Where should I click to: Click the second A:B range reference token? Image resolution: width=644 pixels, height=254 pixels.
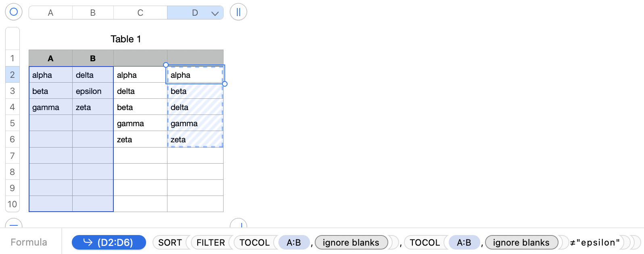[464, 243]
